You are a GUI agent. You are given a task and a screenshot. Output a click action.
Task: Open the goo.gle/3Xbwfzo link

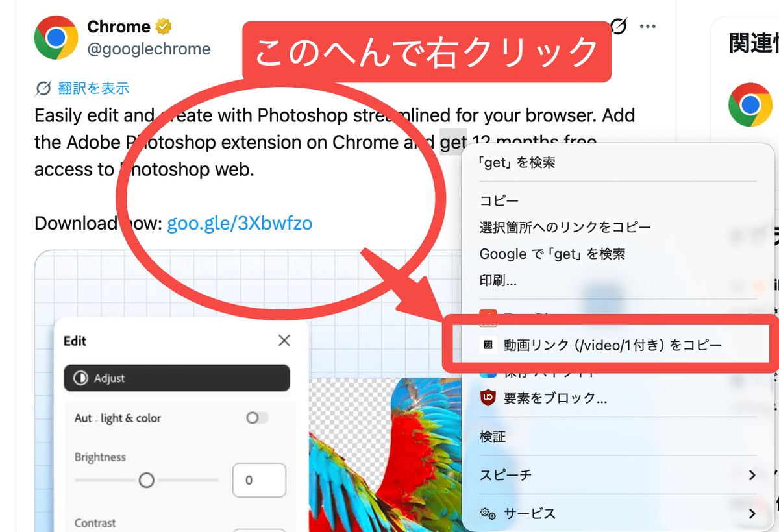click(240, 224)
